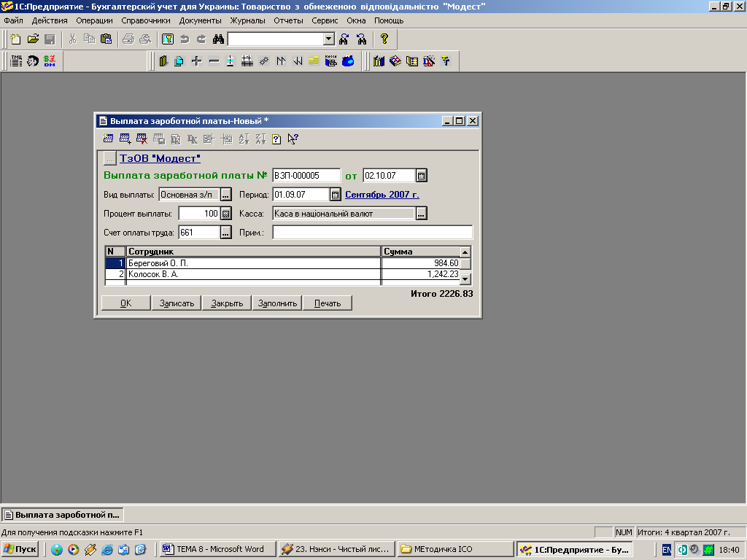This screenshot has width=747, height=560.
Task: Click the New document toolbar icon
Action: (x=15, y=39)
